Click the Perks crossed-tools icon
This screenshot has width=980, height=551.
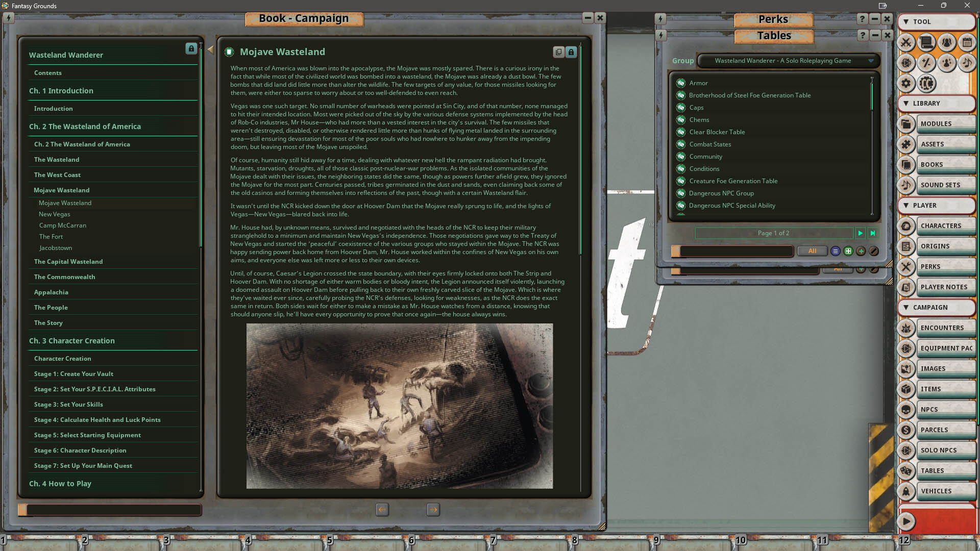pos(906,266)
